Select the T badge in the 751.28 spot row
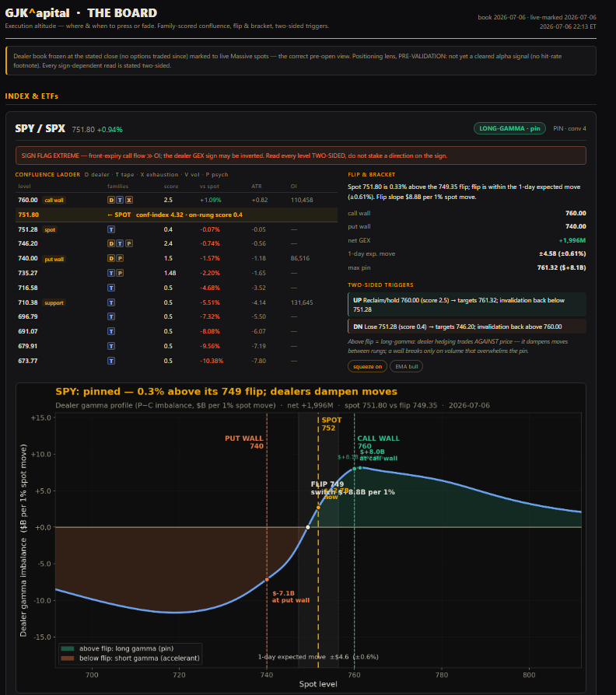616x695 pixels. point(111,229)
